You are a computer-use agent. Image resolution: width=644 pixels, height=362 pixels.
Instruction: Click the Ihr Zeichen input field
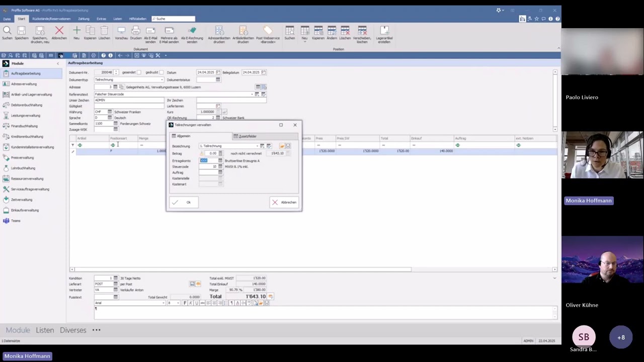pos(231,100)
